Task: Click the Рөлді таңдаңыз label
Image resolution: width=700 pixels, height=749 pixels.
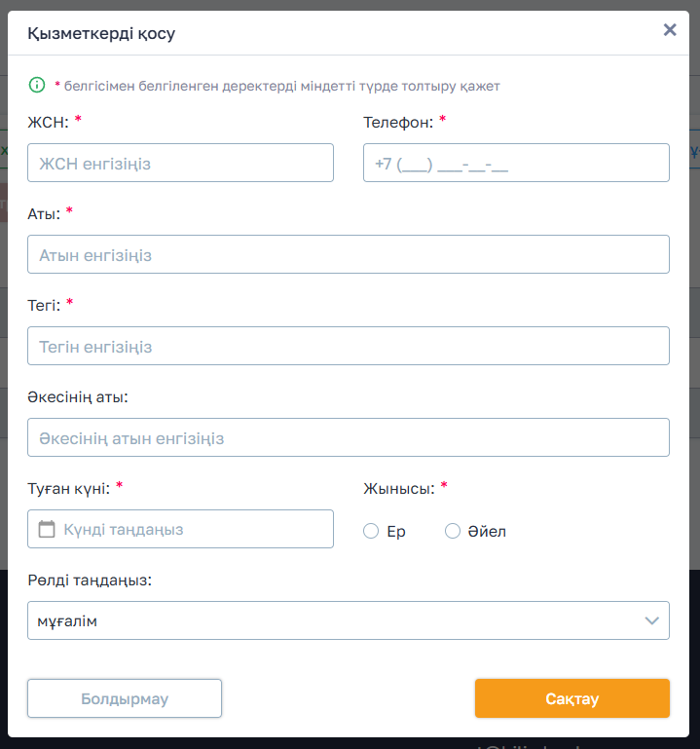Action: pyautogui.click(x=90, y=580)
